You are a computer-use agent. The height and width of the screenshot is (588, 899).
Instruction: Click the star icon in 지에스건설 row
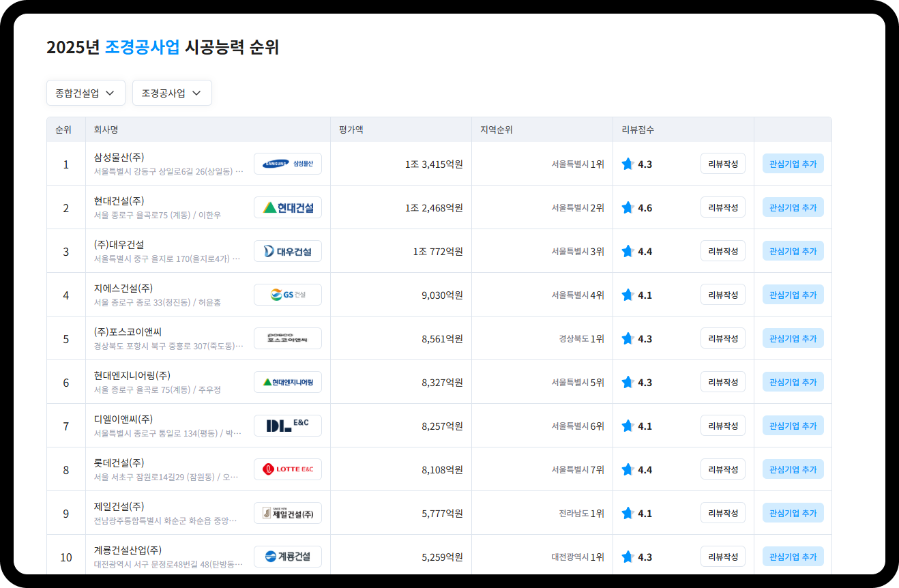628,295
